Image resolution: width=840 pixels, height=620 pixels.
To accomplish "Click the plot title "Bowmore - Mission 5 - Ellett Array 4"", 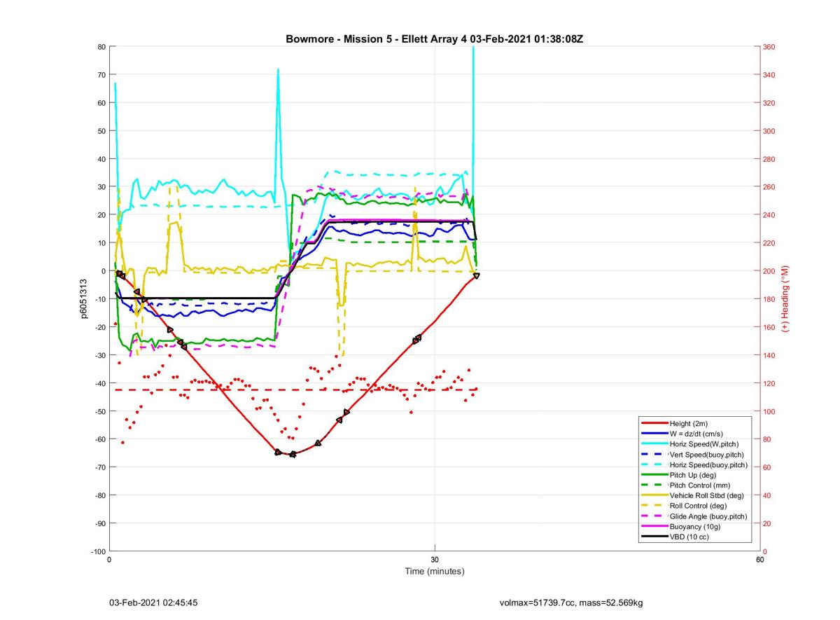I will click(377, 39).
